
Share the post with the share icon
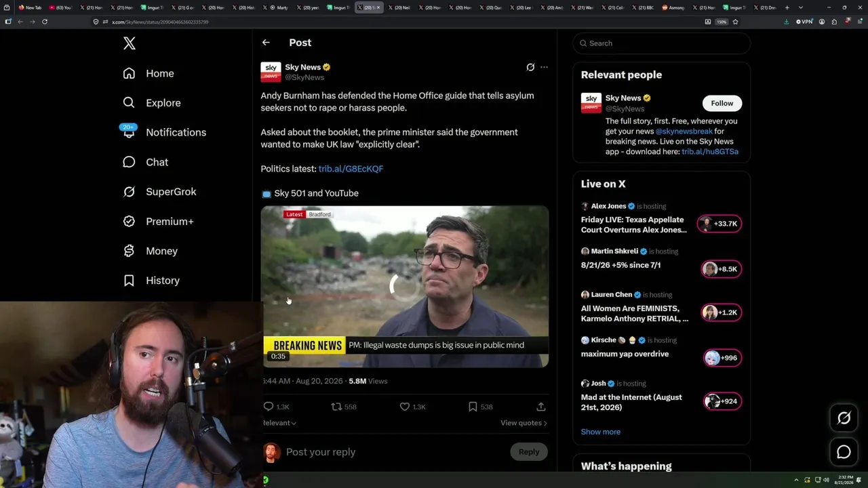(540, 407)
